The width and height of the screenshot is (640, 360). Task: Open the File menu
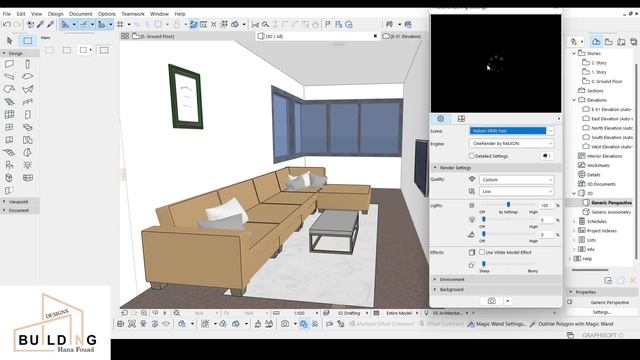click(x=7, y=14)
